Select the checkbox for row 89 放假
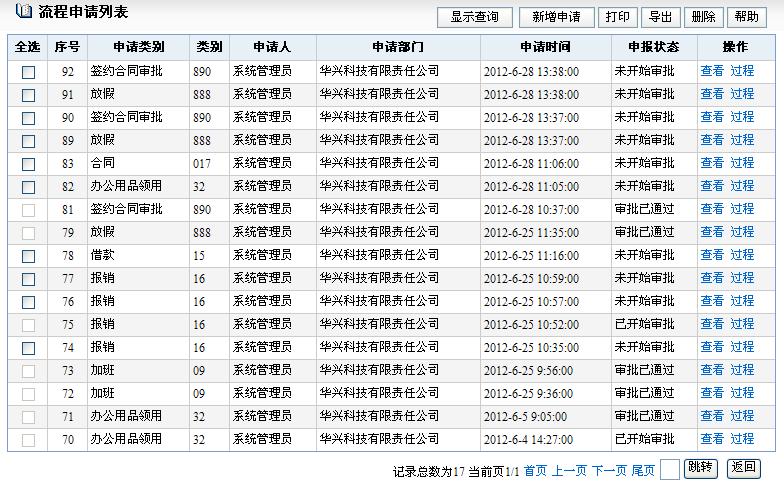Viewport: 784px width, 484px height. (x=28, y=141)
